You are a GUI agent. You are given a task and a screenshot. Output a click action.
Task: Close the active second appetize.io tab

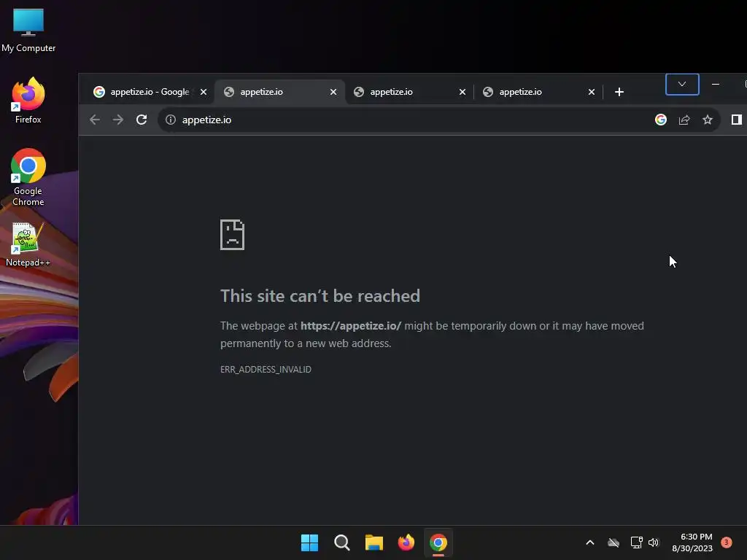click(x=333, y=92)
